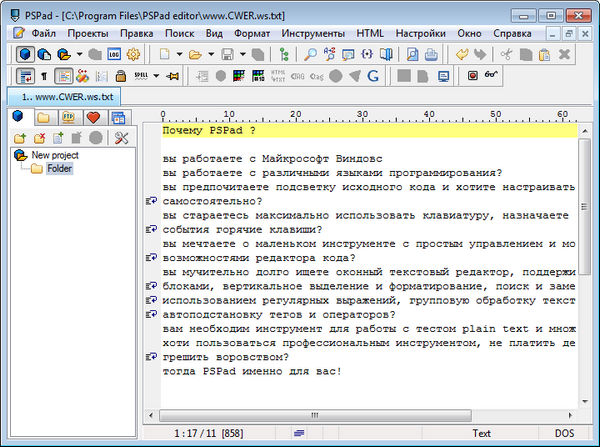Viewport: 600px width, 447px height.
Task: Click the LOG file toolbar icon
Action: tap(113, 54)
